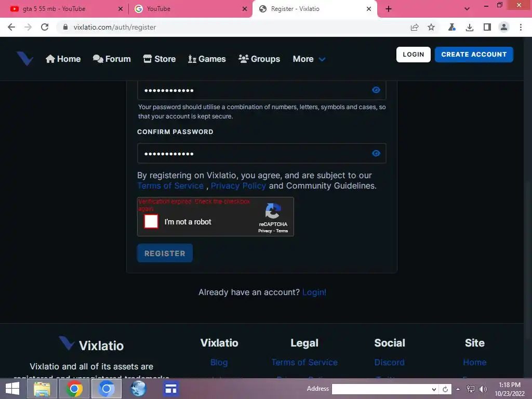Open the Chrome three-dot menu
The height and width of the screenshot is (399, 532).
pyautogui.click(x=521, y=27)
